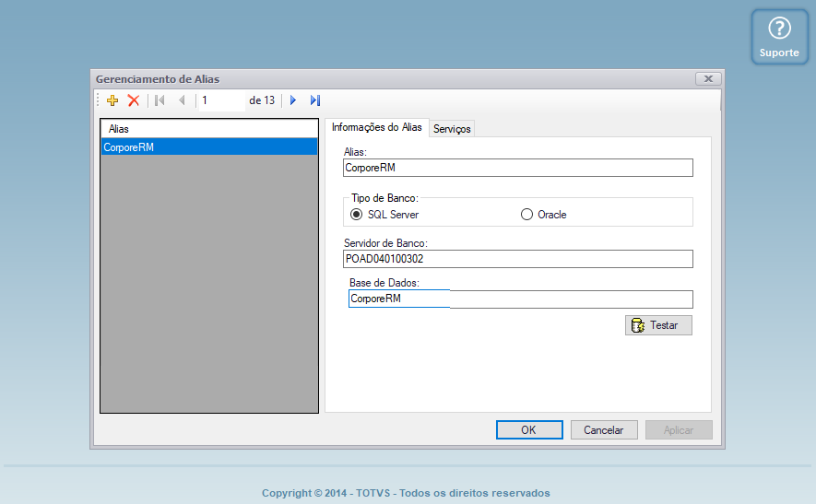Viewport: 816px width, 504px height.
Task: Click the Servidor de Banco field
Action: point(518,259)
